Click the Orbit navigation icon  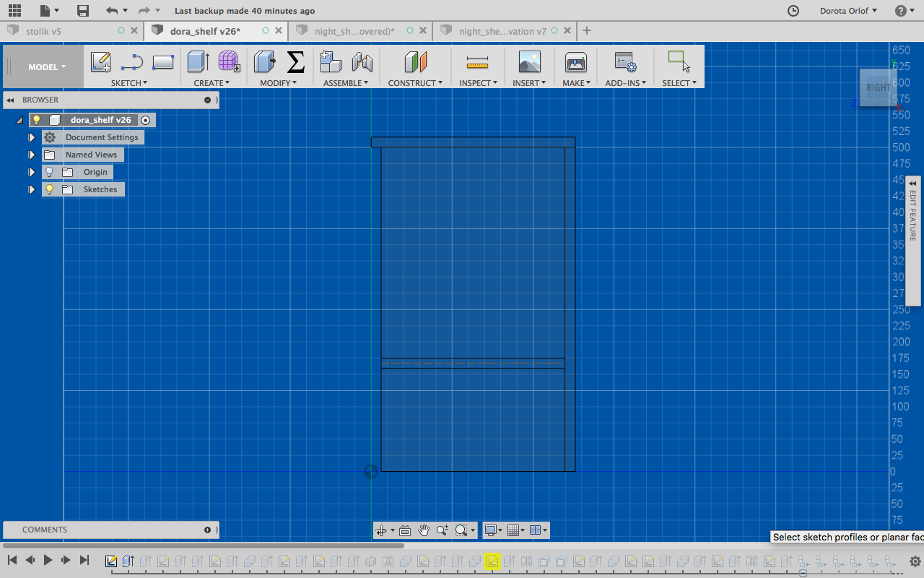point(381,530)
